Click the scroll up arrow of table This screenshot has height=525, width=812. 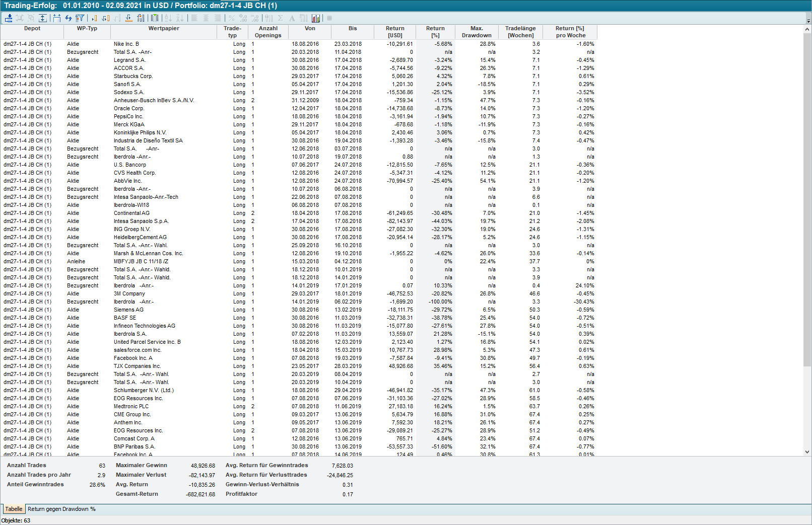pos(807,30)
